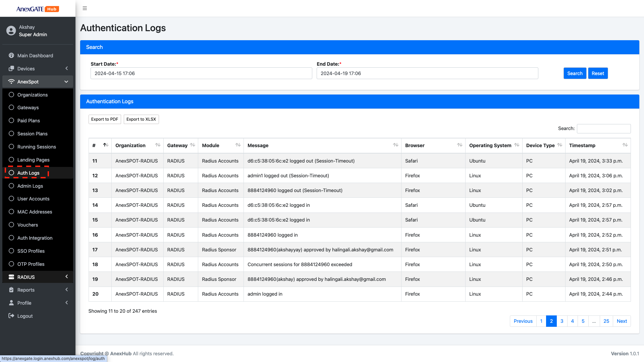The image size is (644, 362).
Task: Click the Main Dashboard gauge icon
Action: pyautogui.click(x=11, y=56)
